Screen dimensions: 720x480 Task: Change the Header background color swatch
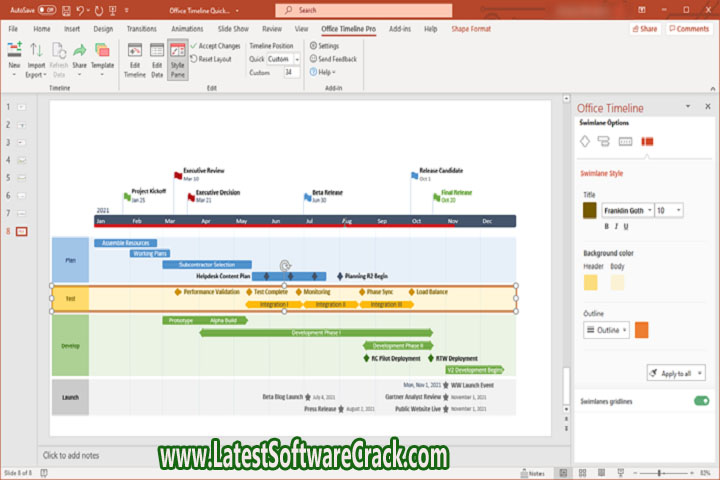pyautogui.click(x=591, y=282)
